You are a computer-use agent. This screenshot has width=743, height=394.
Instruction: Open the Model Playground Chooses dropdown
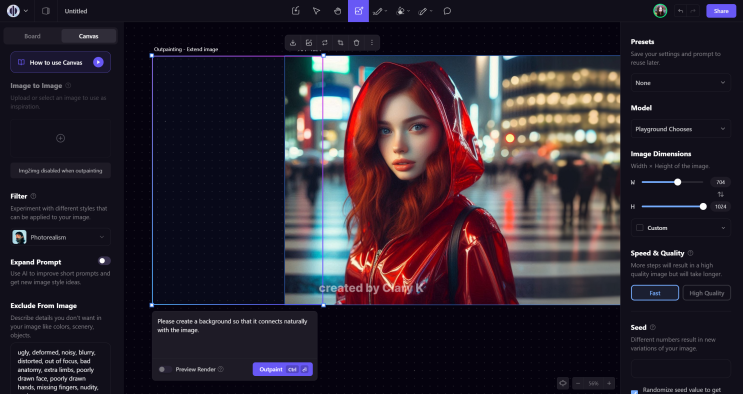[680, 129]
